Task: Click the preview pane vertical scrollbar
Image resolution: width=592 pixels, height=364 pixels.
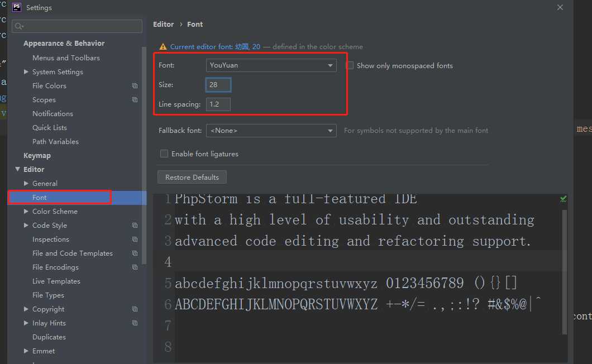Action: [x=565, y=272]
